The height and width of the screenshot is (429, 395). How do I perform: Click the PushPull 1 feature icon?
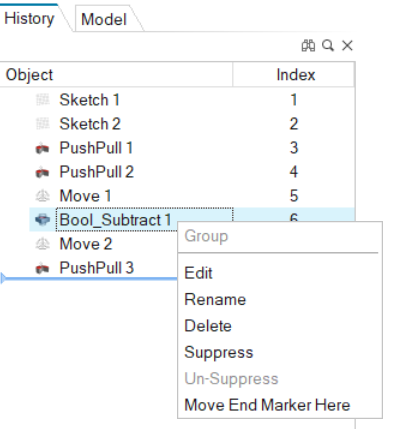tap(42, 148)
